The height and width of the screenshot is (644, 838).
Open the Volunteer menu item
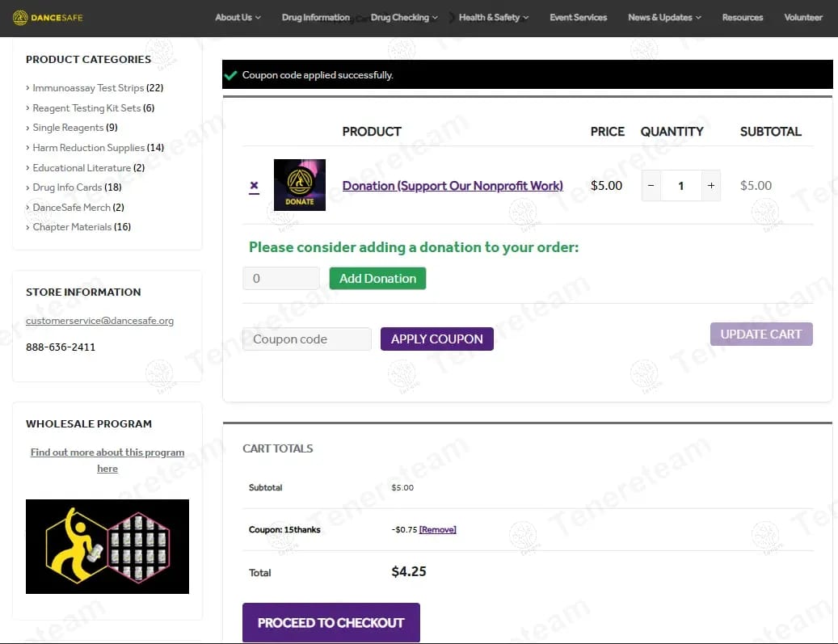click(802, 18)
